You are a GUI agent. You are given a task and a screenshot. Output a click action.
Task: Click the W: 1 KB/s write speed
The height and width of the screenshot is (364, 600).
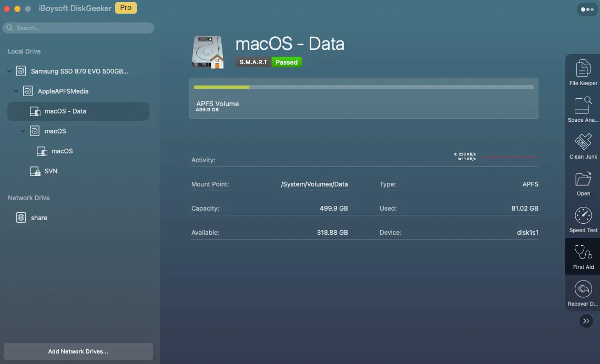[466, 159]
